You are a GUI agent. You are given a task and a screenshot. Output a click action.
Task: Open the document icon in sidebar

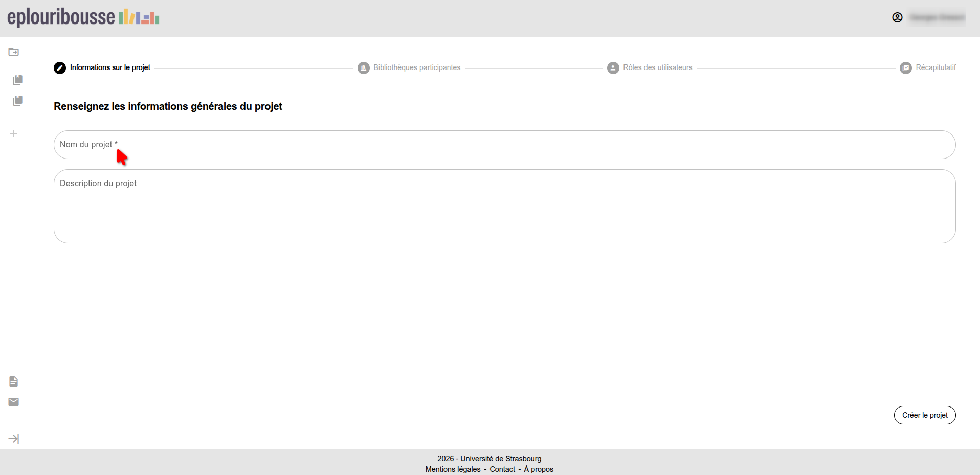pos(14,381)
